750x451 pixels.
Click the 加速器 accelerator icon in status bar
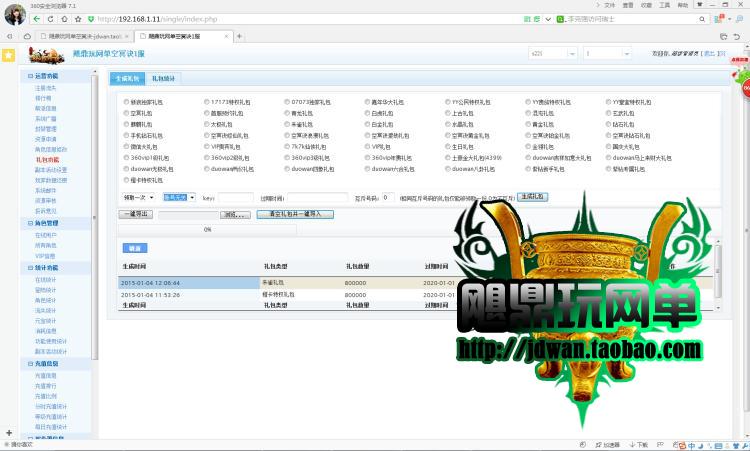coord(608,445)
